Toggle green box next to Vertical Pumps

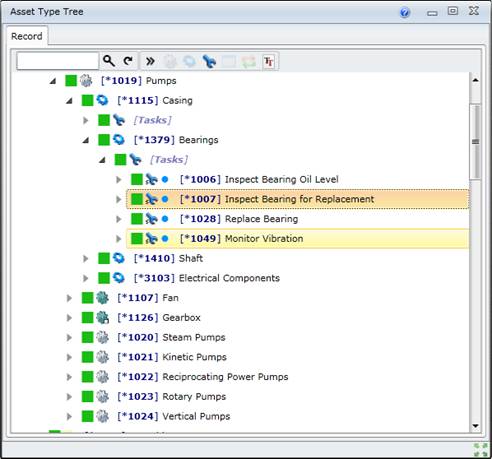87,416
